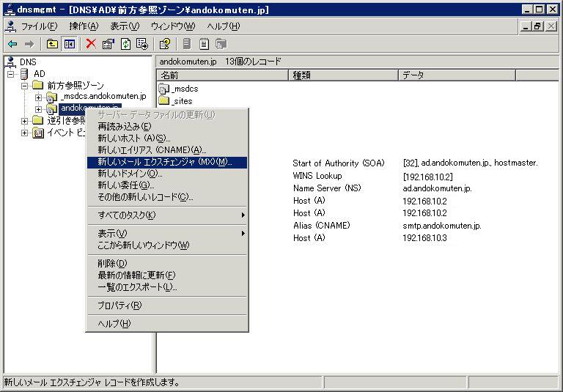Choose 新しいホスト (A) from context menu
Image resolution: width=563 pixels, height=392 pixels.
click(x=134, y=138)
